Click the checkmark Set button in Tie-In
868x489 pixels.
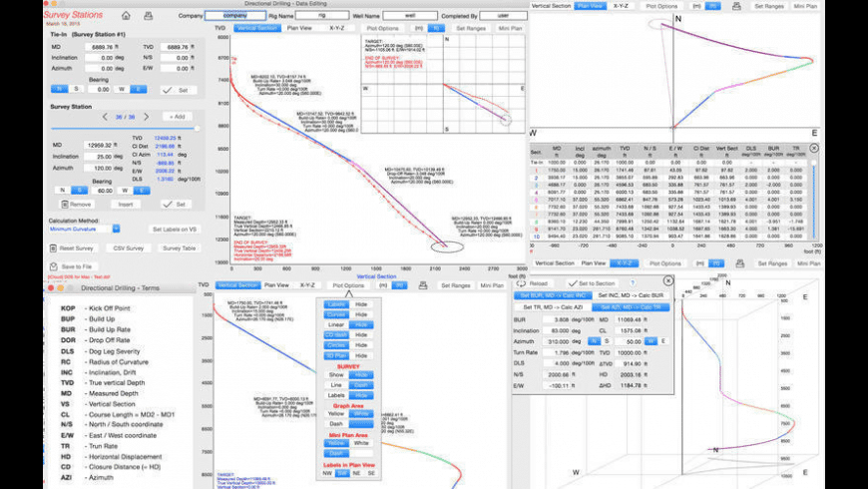(x=178, y=90)
